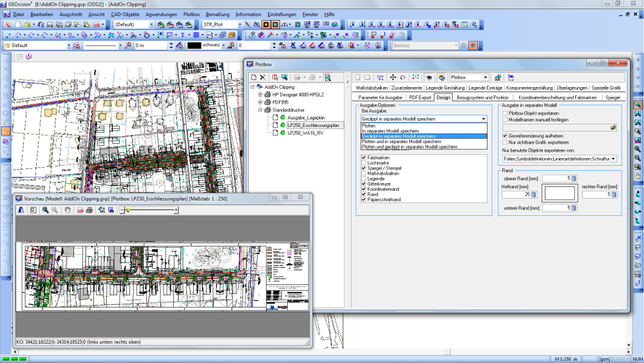
Task: Select the pan hand tool in preview
Action: tap(68, 210)
